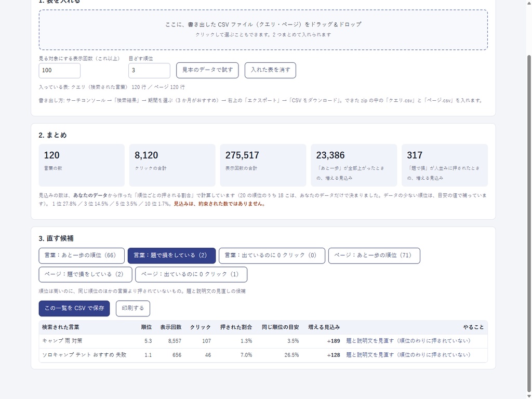Viewport: 532px width, 399px height.
Task: Click the クリックの合計 card showing 8,120
Action: [172, 165]
